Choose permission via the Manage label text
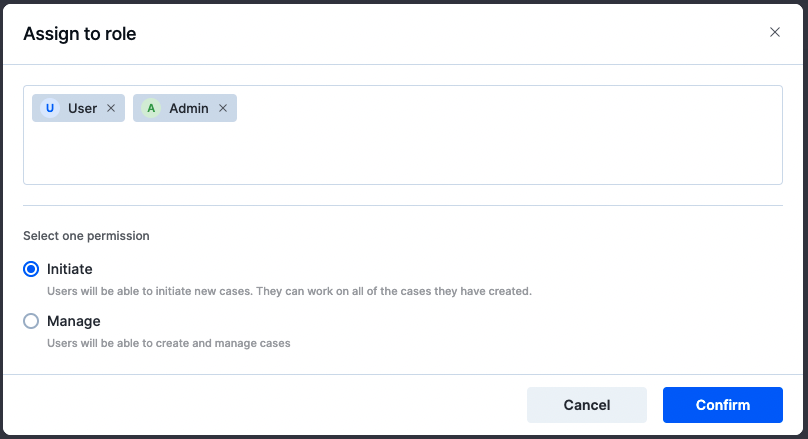Image resolution: width=808 pixels, height=439 pixels. [x=74, y=321]
